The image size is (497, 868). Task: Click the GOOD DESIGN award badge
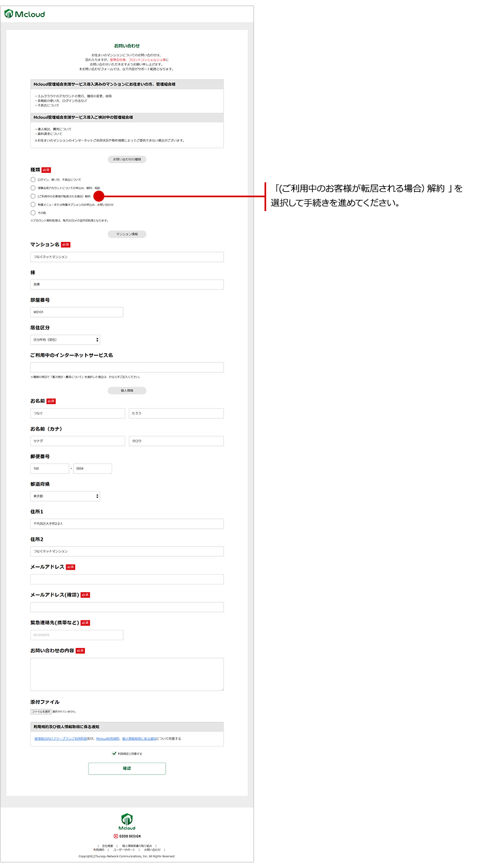click(x=127, y=836)
